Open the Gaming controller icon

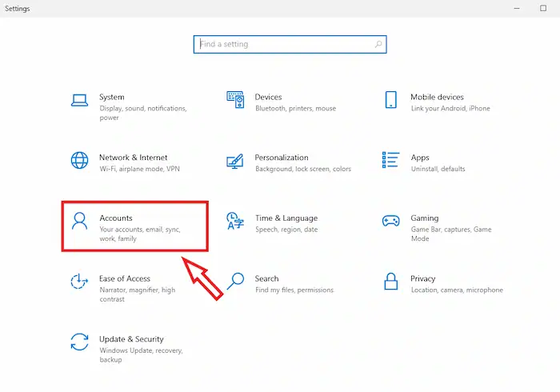(x=390, y=221)
